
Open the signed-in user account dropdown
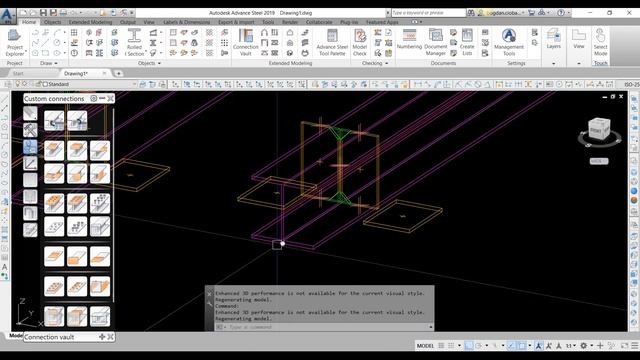506,13
